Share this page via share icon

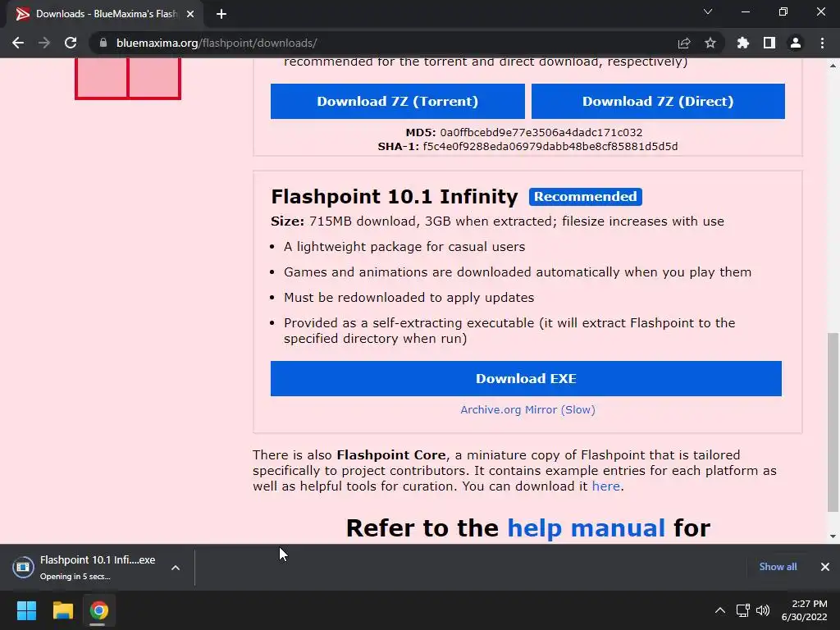click(684, 43)
